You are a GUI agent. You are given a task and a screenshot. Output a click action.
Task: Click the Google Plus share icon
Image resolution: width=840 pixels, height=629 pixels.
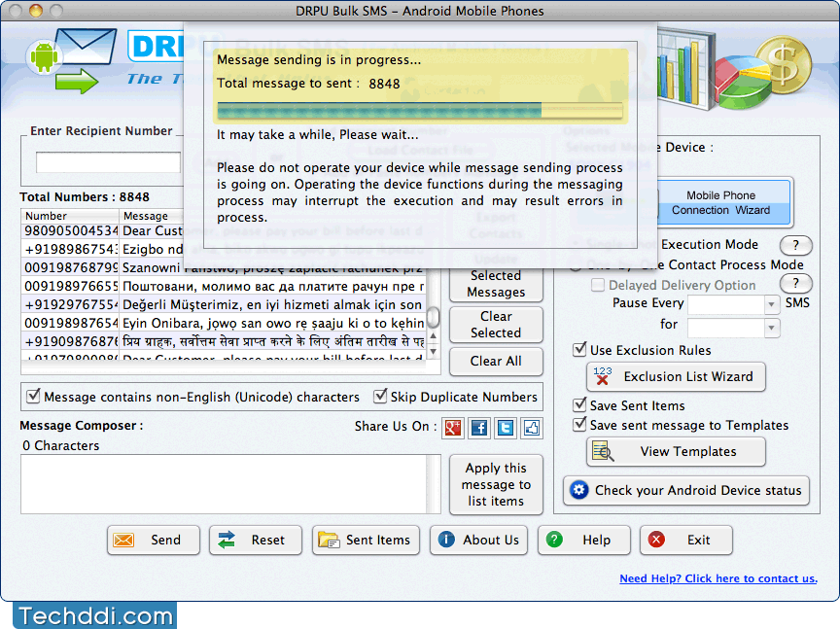[x=453, y=428]
